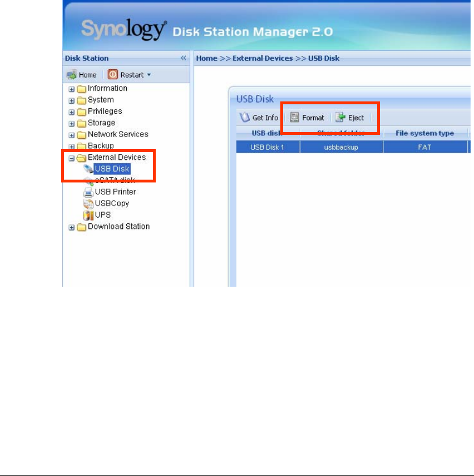
Task: Expand the Network Services tree node
Action: click(71, 135)
